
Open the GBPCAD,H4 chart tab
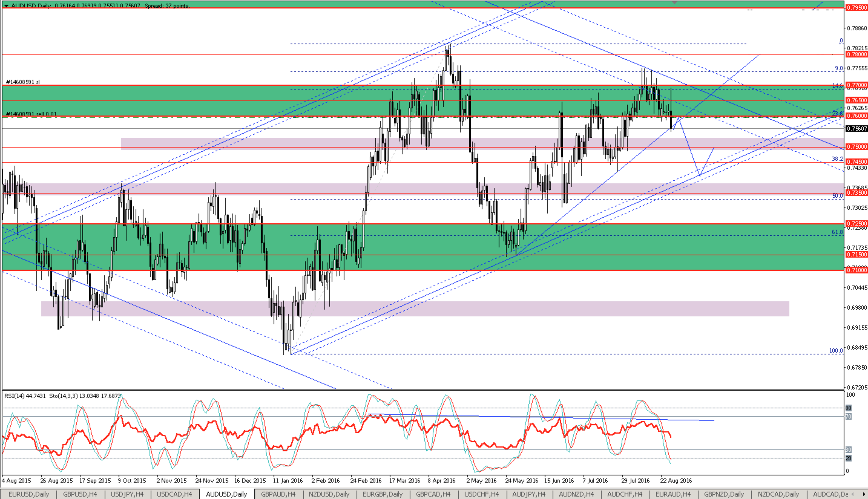(x=432, y=494)
